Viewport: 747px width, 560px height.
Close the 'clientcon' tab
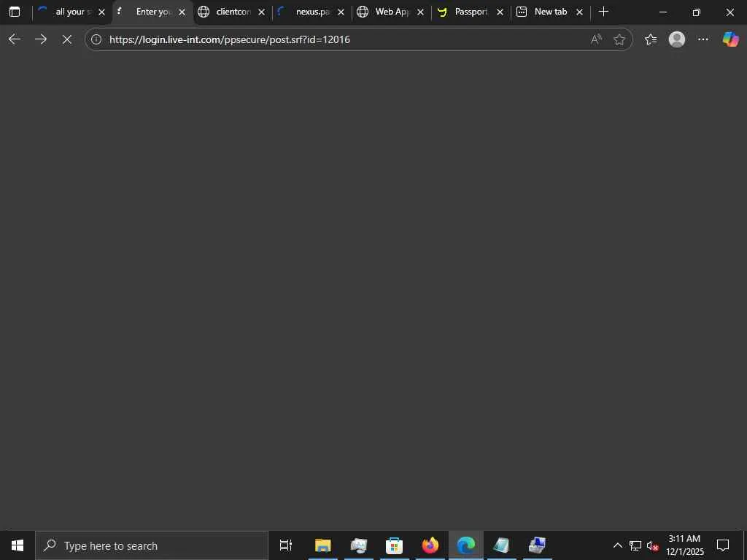[261, 12]
